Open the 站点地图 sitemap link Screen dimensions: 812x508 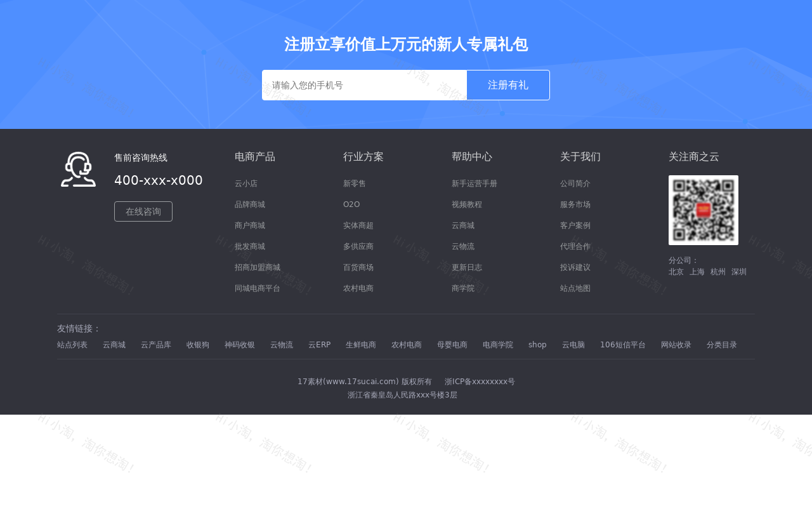(x=575, y=288)
